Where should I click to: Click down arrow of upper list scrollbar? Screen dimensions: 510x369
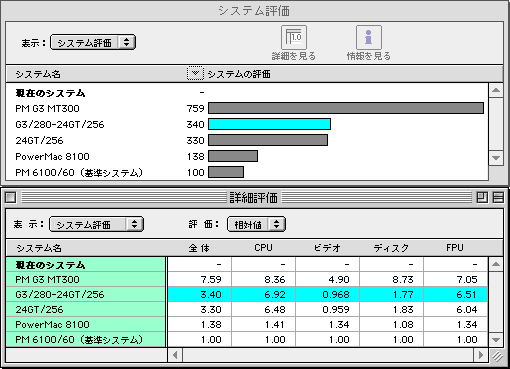pyautogui.click(x=496, y=158)
